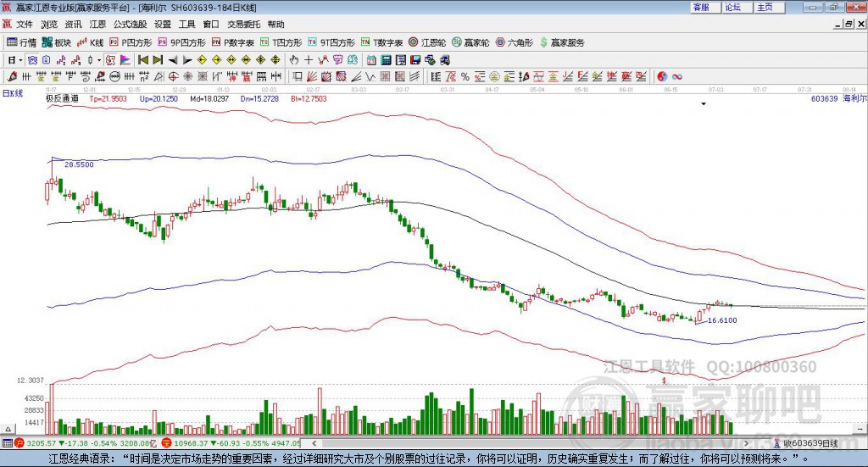Click the yin-yang icon in the toolbar
Viewport: 868px width, 467px height.
click(x=664, y=77)
